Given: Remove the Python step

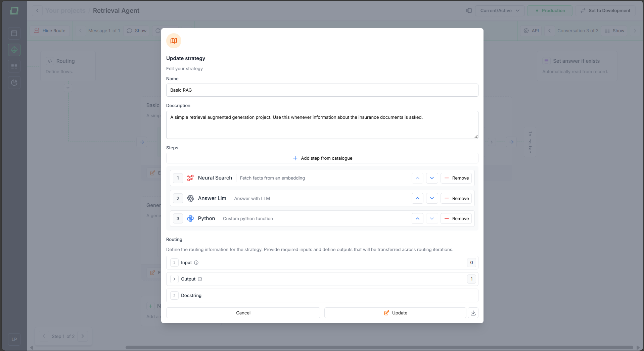Looking at the screenshot, I should pos(456,218).
